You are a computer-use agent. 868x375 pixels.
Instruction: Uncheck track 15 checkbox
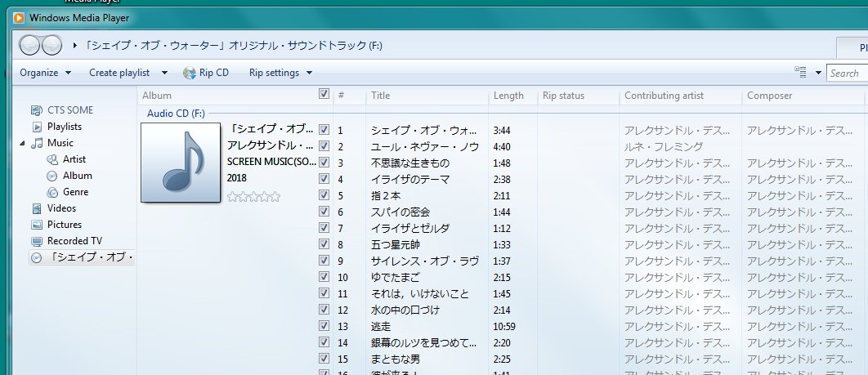(x=324, y=359)
